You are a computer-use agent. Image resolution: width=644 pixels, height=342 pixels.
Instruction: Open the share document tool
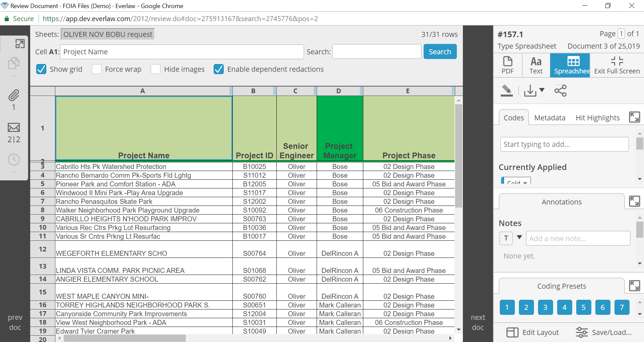coord(560,90)
